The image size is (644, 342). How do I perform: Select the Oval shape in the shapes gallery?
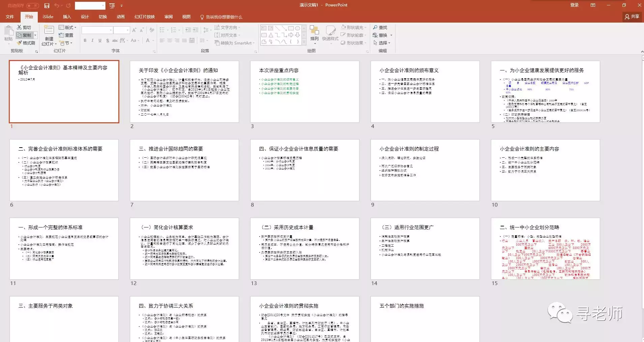(297, 28)
